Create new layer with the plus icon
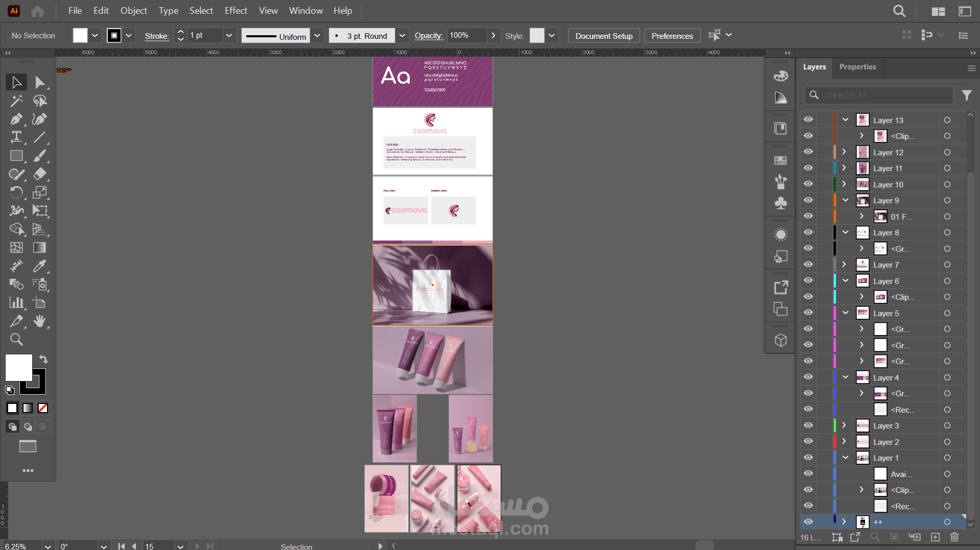 [x=935, y=537]
